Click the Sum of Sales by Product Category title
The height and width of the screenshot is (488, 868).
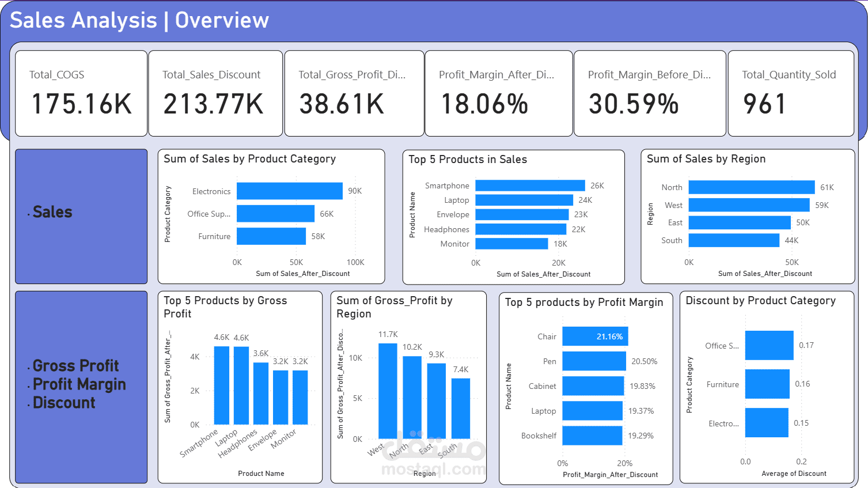249,159
